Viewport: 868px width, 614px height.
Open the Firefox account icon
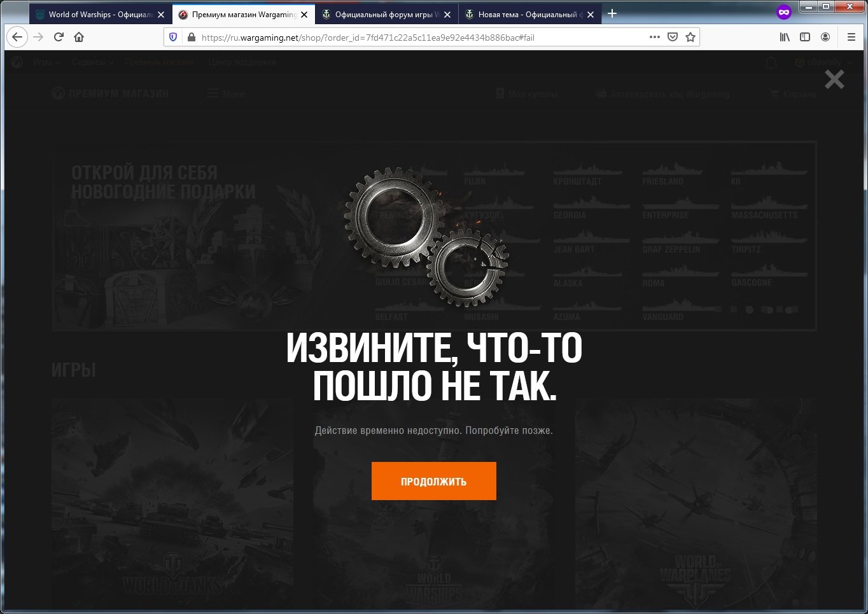point(825,37)
